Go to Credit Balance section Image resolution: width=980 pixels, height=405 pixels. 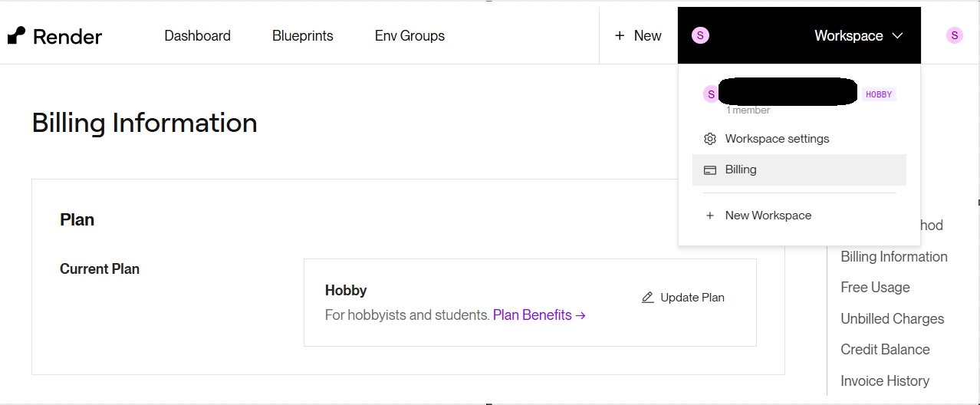(885, 350)
